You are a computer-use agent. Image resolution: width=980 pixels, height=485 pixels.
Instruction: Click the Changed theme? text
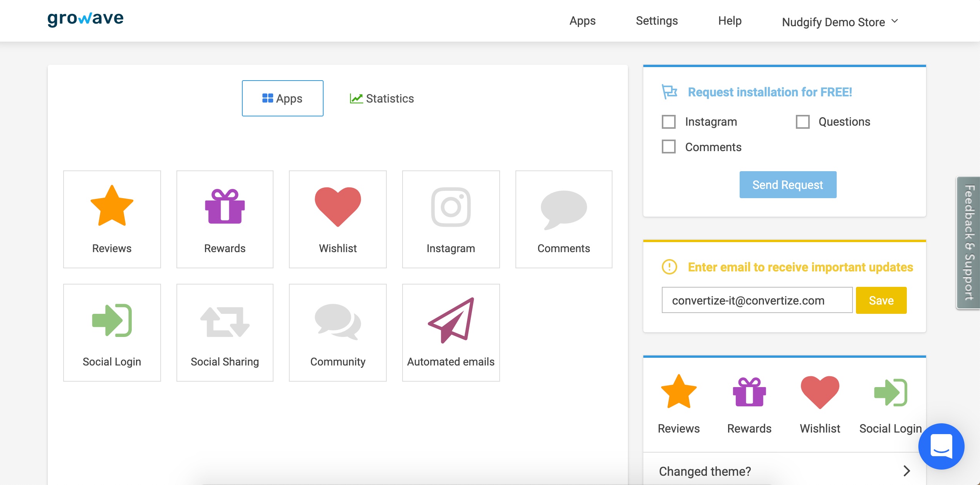[x=705, y=471]
